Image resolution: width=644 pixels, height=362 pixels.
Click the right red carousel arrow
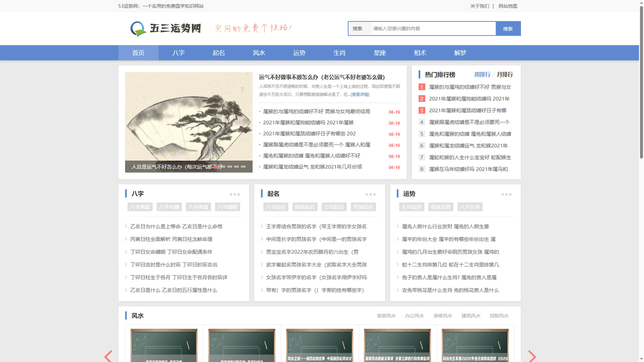pos(532,356)
